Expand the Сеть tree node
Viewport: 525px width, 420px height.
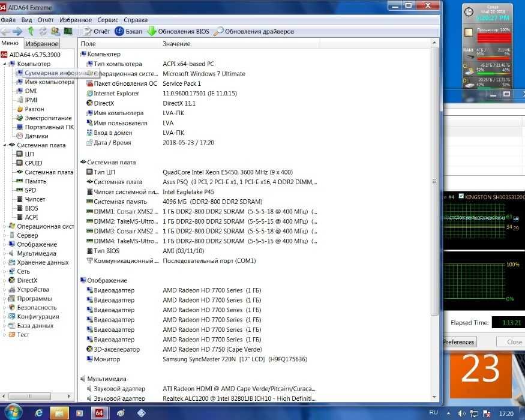point(5,272)
